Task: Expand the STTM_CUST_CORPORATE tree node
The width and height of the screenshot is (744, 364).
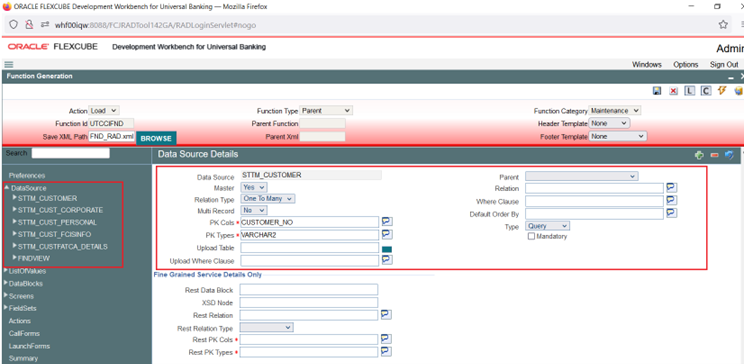Action: click(x=15, y=209)
